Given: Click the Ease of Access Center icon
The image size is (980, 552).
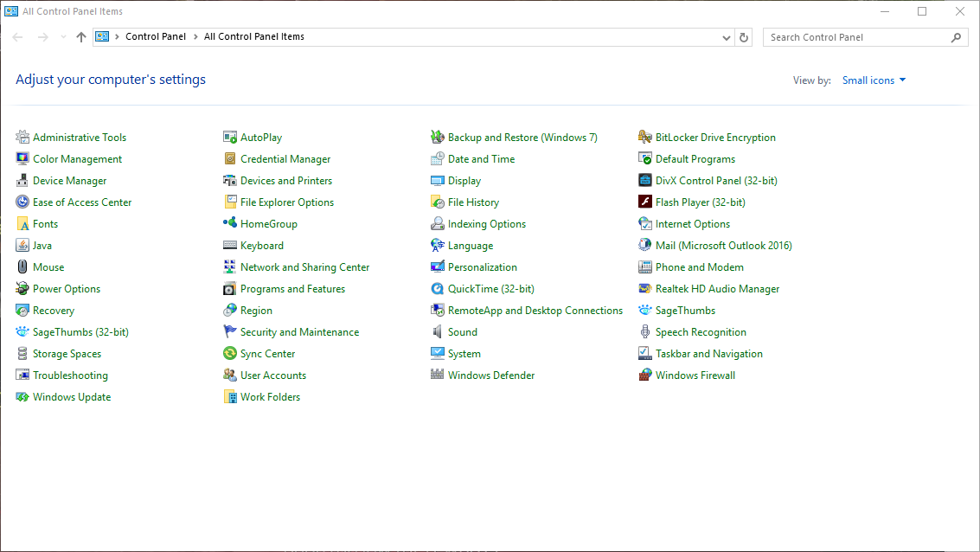Looking at the screenshot, I should [x=22, y=202].
